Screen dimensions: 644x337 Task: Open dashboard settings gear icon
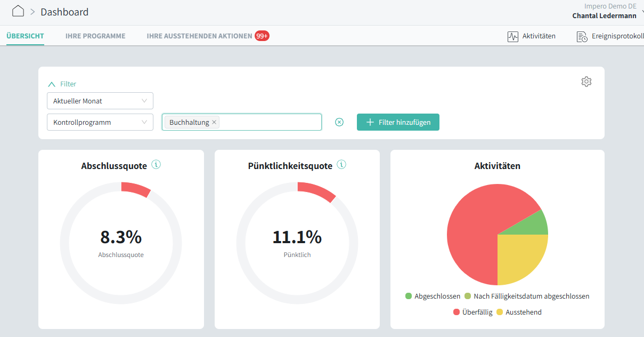click(x=586, y=82)
